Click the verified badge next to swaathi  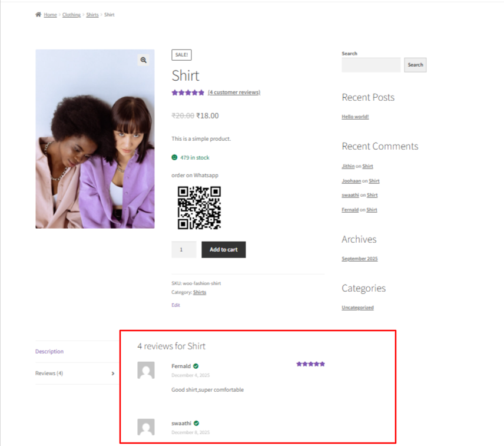[x=196, y=422]
